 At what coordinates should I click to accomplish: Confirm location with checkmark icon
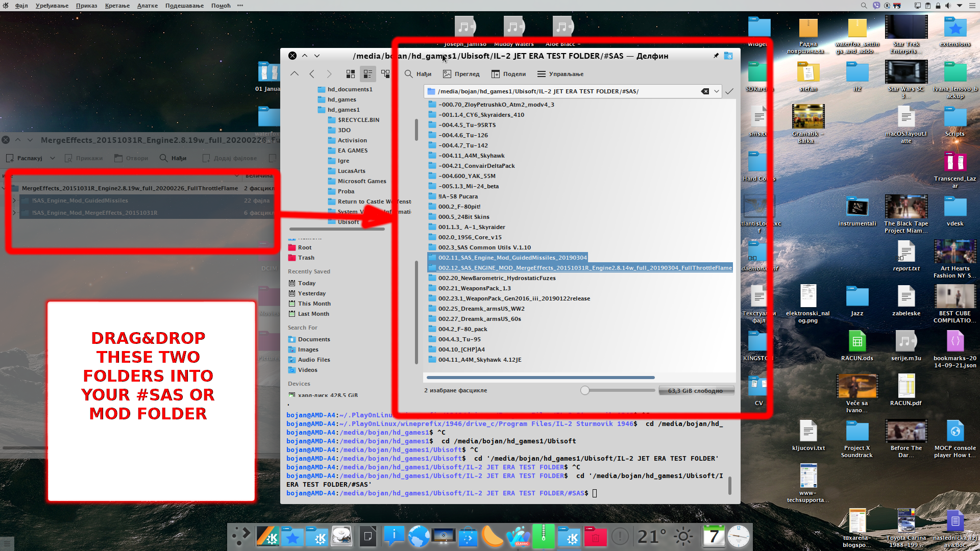729,91
